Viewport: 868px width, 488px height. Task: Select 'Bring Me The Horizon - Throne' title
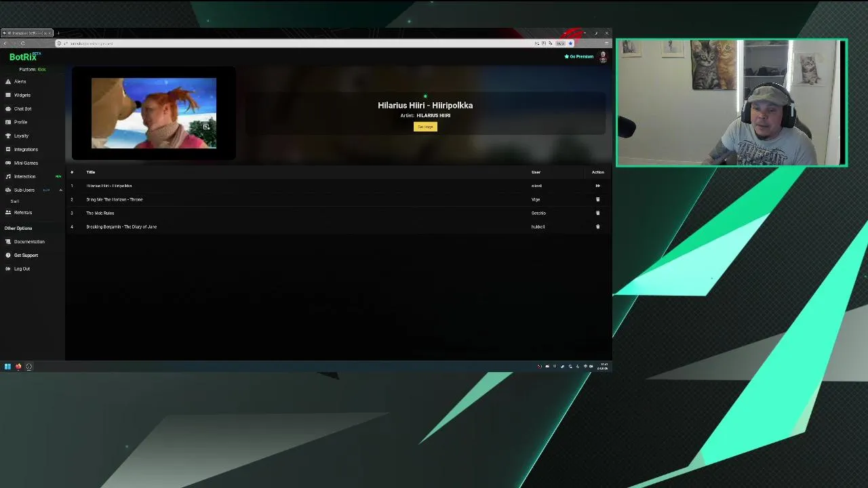(115, 199)
